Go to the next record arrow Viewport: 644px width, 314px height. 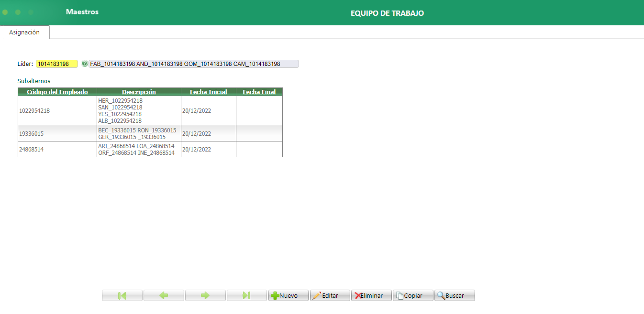(x=205, y=295)
